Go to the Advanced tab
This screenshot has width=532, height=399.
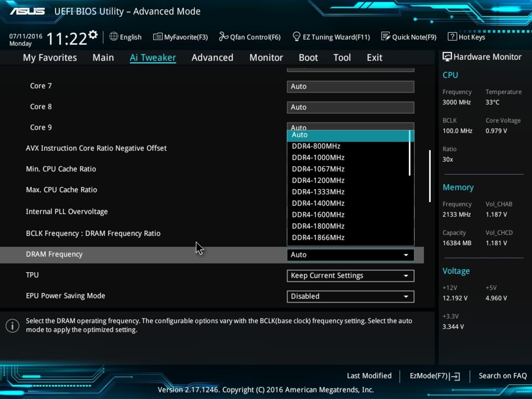pyautogui.click(x=212, y=58)
